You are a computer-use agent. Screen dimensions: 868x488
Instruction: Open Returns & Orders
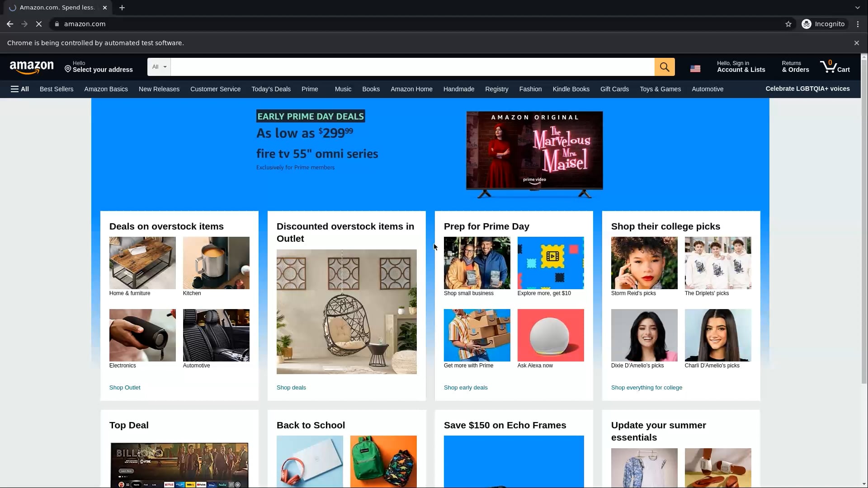[x=795, y=67]
